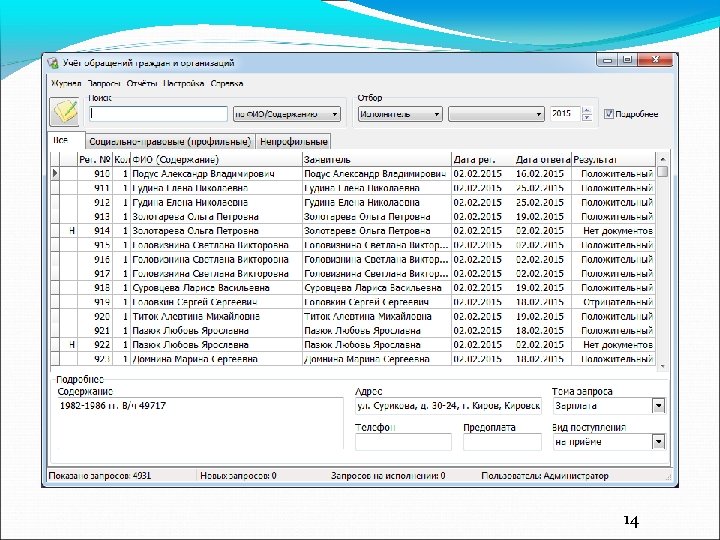Sort by Дата рег. column header

pos(483,159)
